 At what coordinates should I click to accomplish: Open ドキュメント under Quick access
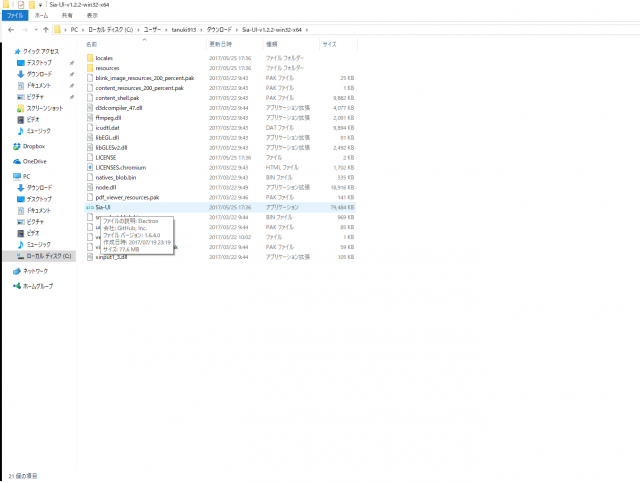39,86
